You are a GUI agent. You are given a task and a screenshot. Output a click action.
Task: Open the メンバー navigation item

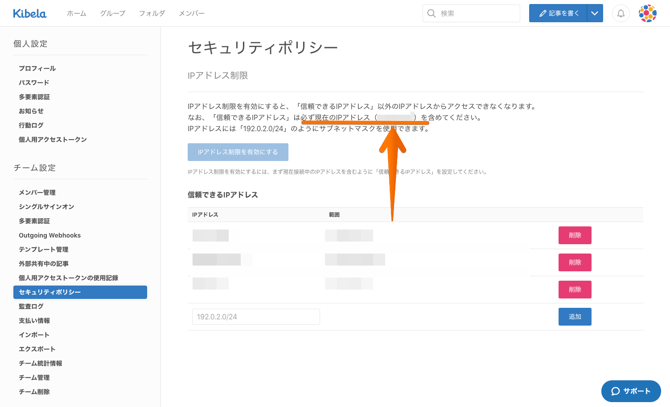tap(191, 14)
